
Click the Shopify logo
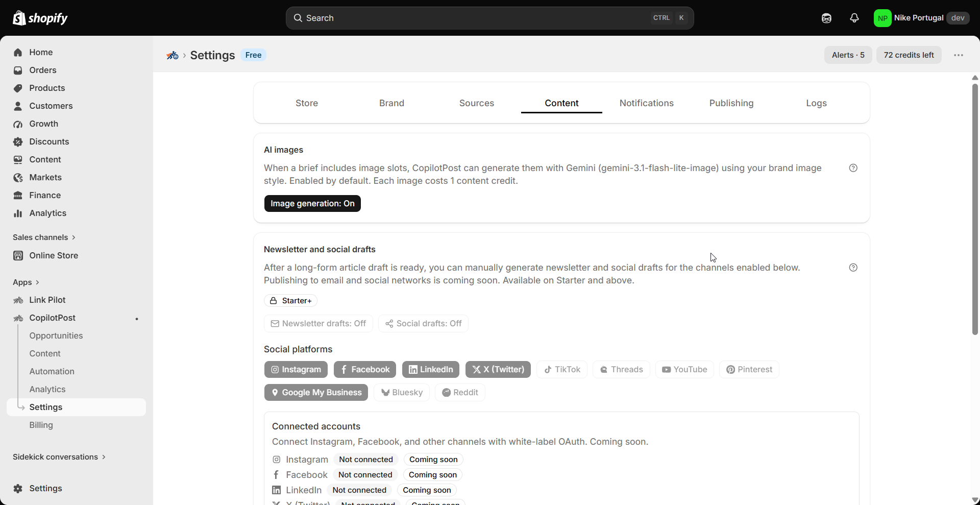(x=40, y=18)
